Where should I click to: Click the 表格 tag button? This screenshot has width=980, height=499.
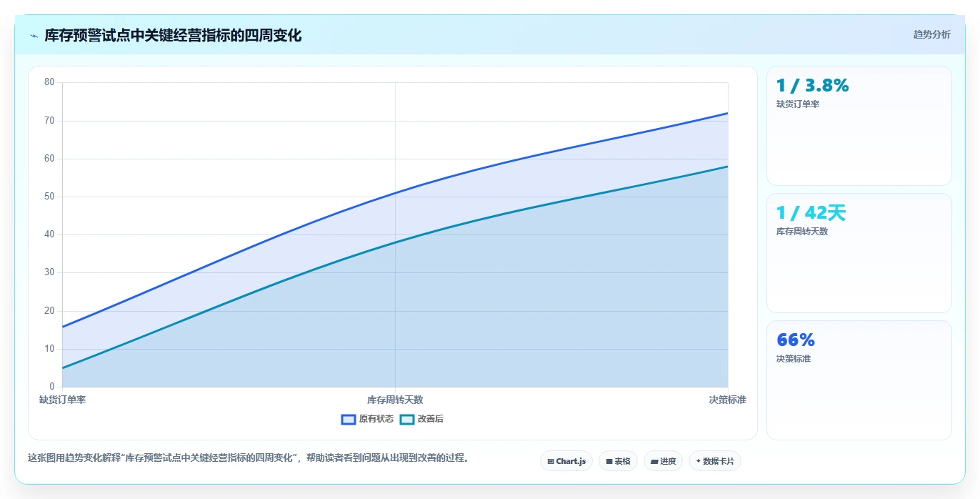(618, 461)
